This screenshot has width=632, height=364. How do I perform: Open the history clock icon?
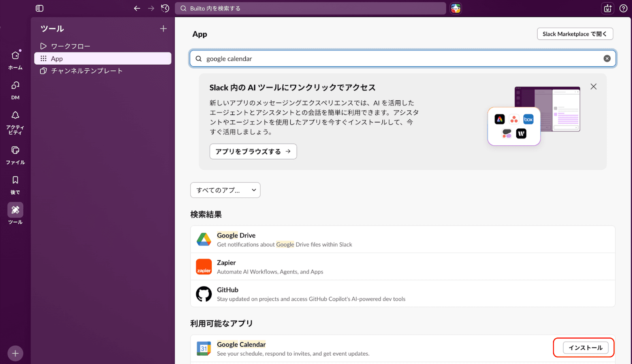click(x=165, y=8)
